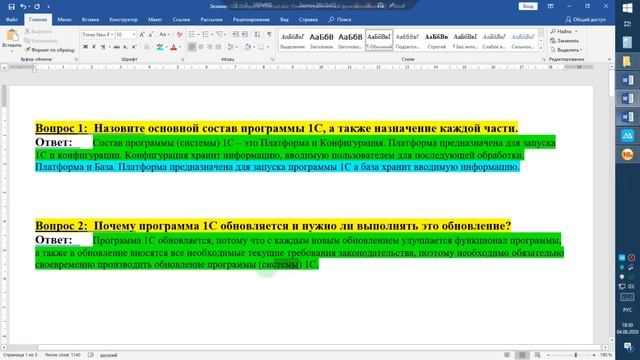The image size is (640, 360).
Task: Click the Вход sign-in button
Action: pyautogui.click(x=528, y=6)
